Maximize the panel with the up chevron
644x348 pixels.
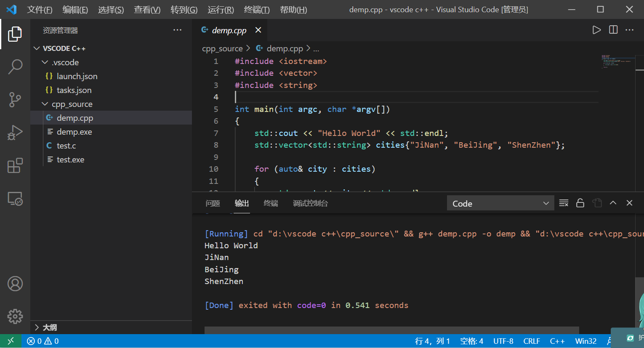click(x=613, y=203)
